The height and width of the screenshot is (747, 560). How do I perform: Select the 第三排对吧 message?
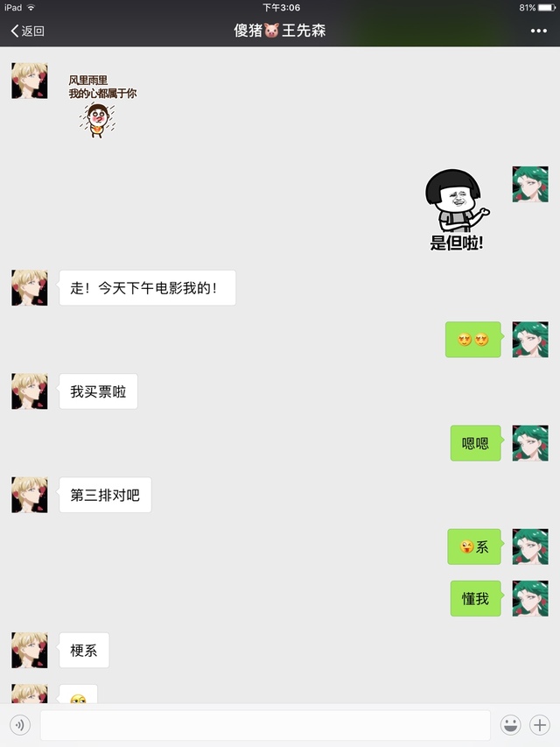105,495
